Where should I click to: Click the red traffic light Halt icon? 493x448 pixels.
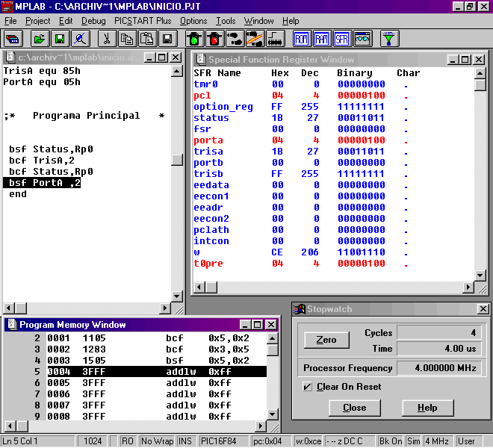(x=214, y=38)
